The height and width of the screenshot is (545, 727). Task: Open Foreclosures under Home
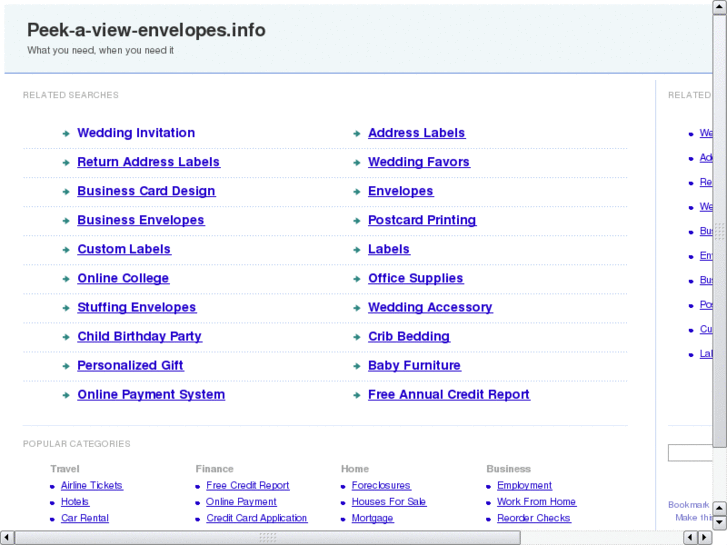[x=381, y=486]
